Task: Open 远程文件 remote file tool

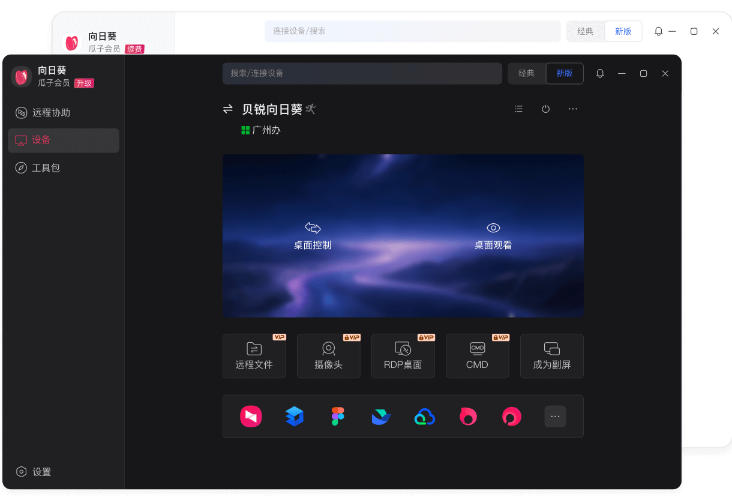Action: coord(254,356)
